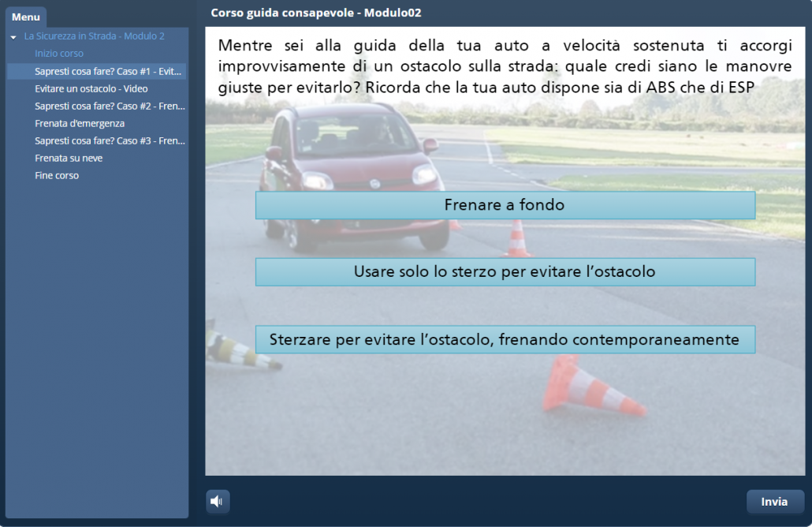The width and height of the screenshot is (812, 527).
Task: Open Frenata su neve lesson
Action: point(69,158)
